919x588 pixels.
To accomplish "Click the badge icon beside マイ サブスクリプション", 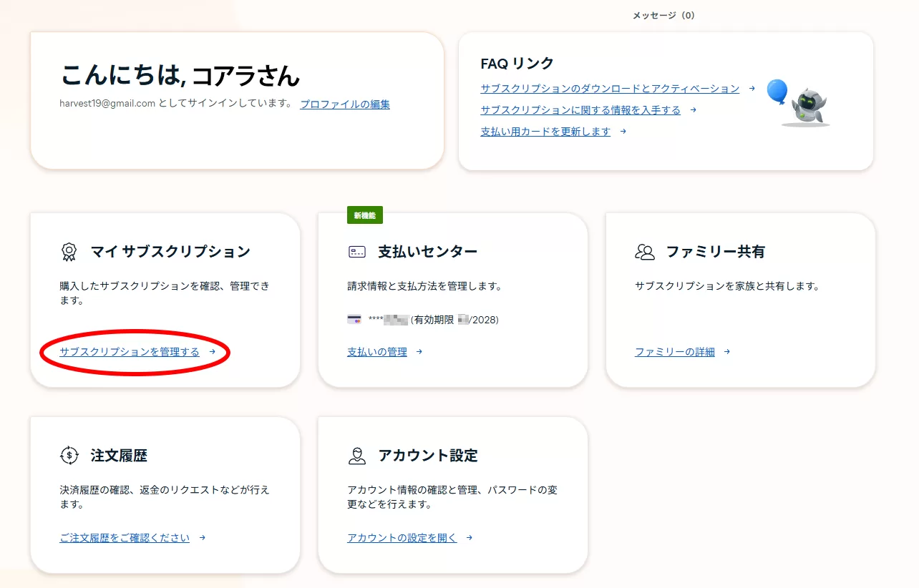I will (x=69, y=252).
